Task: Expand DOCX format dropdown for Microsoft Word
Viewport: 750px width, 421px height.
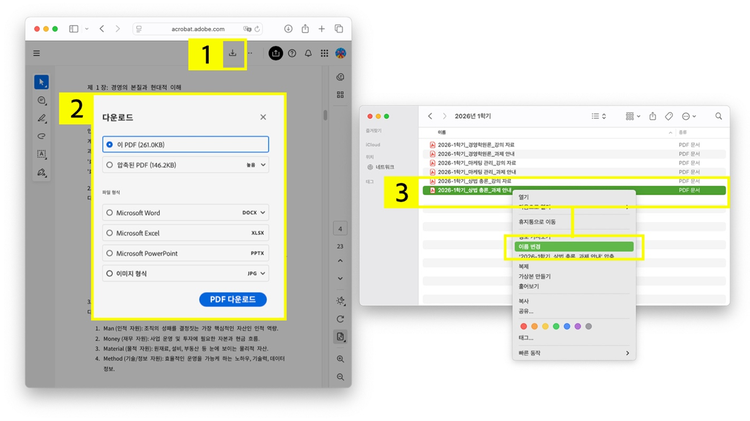Action: pos(254,212)
